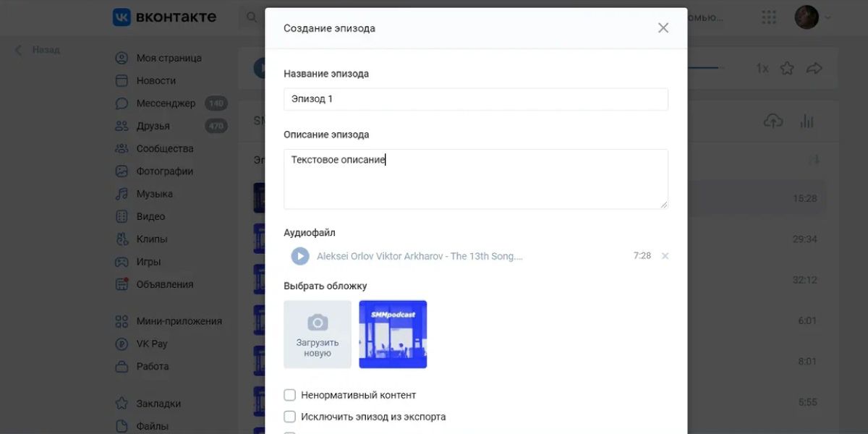The image size is (868, 434).
Task: Click the Описание эпизода text area
Action: point(476,179)
